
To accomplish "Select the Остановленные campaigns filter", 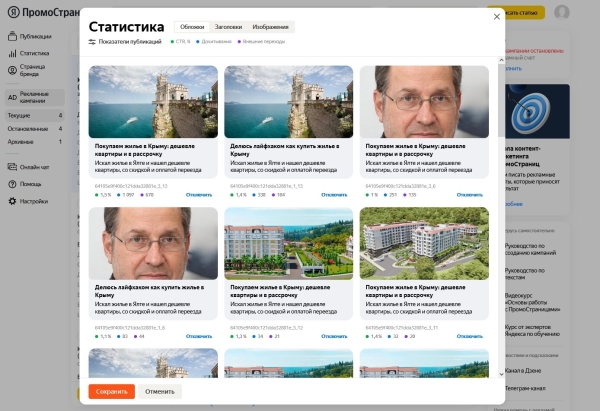I will pyautogui.click(x=27, y=128).
